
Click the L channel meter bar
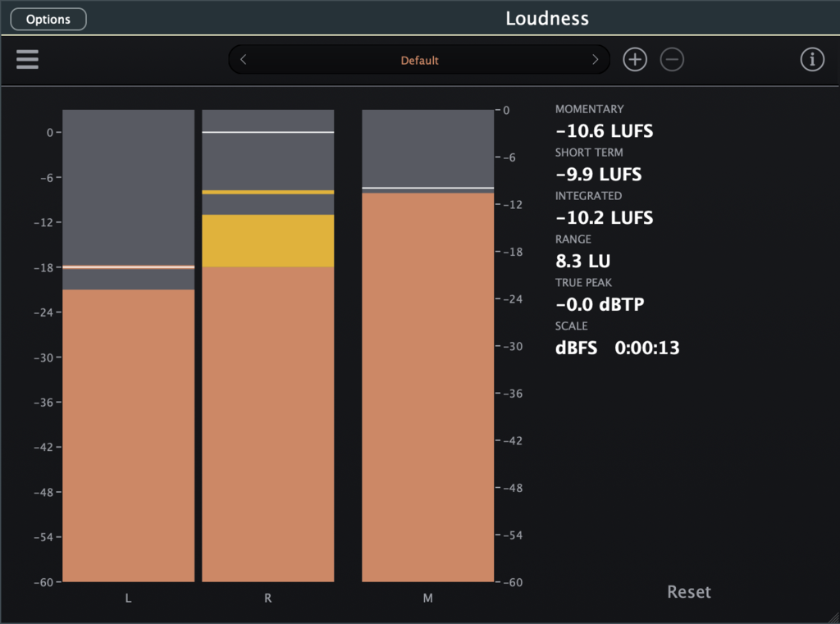click(129, 346)
